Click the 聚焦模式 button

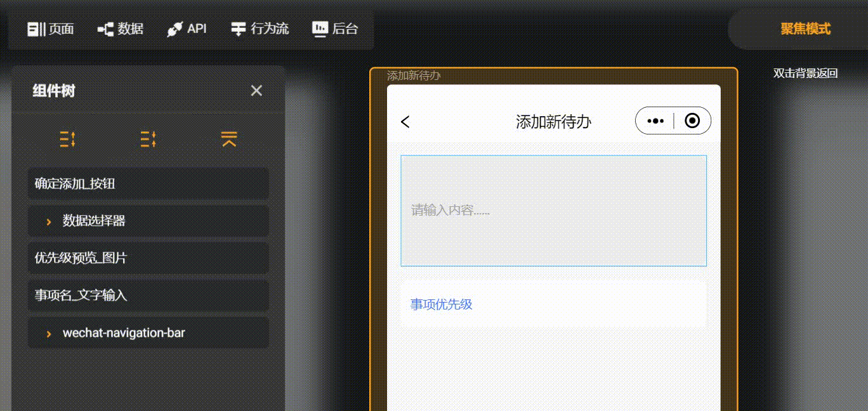805,29
